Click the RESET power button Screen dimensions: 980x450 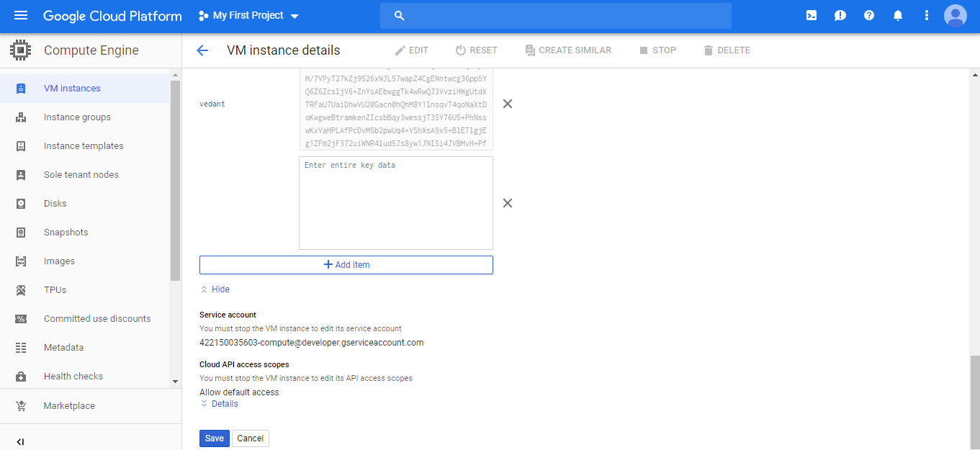(476, 50)
